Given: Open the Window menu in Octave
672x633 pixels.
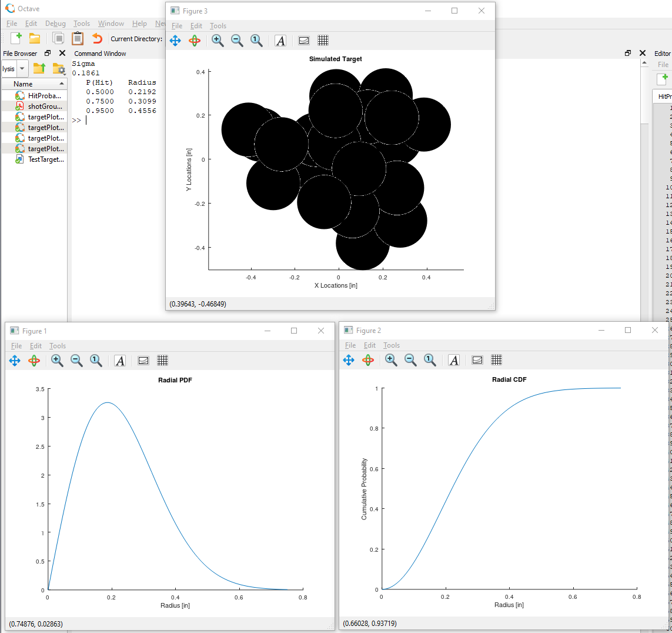Looking at the screenshot, I should 111,24.
